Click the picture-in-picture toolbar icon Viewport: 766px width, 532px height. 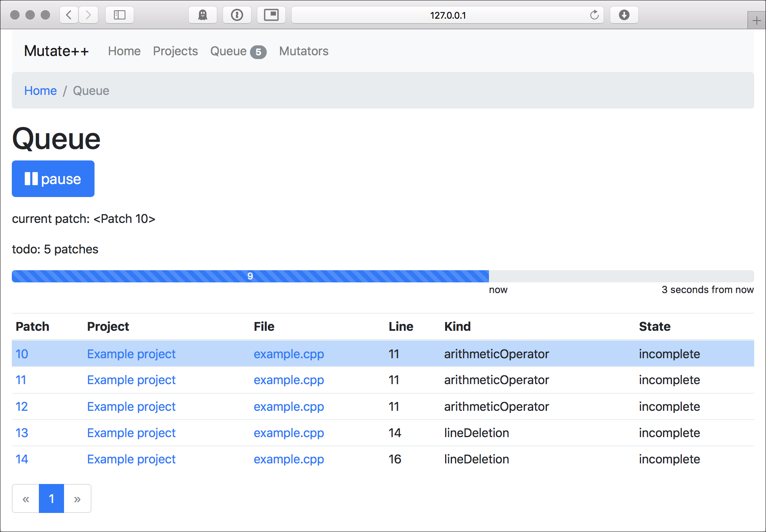coord(271,15)
